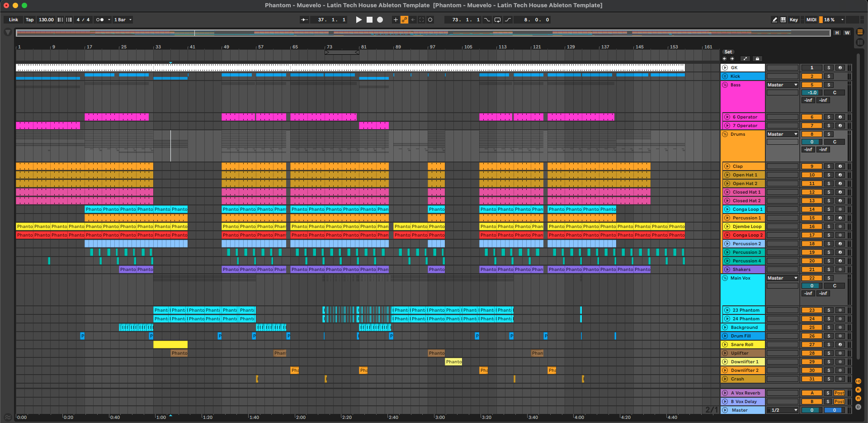Show Session View via the selector icon
Viewport: 868px width, 423px height.
pyautogui.click(x=860, y=42)
